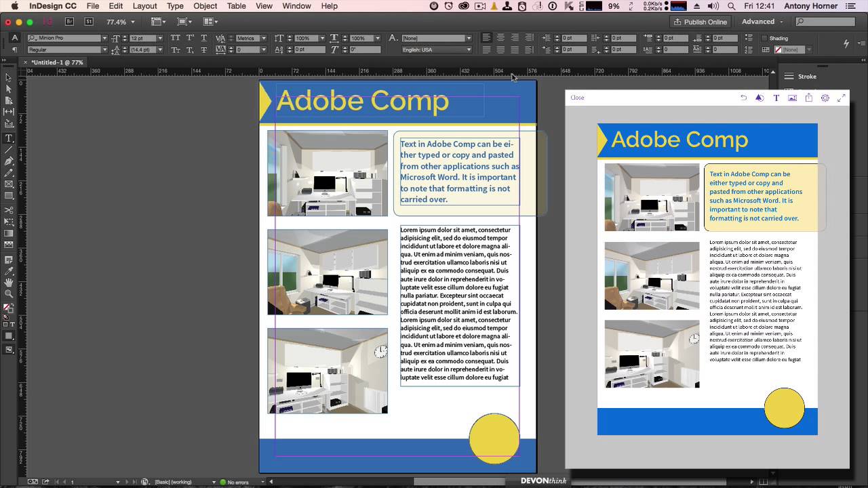Open the Layout menu

click(x=144, y=6)
